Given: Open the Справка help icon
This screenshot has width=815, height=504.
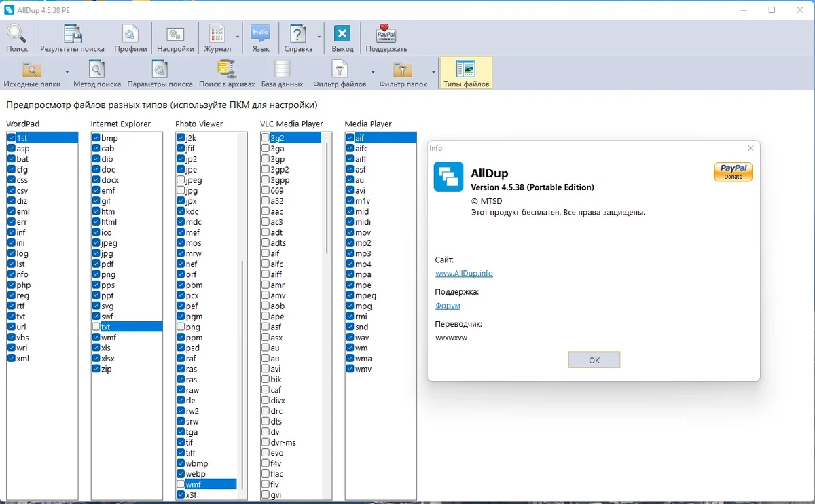Looking at the screenshot, I should [298, 39].
